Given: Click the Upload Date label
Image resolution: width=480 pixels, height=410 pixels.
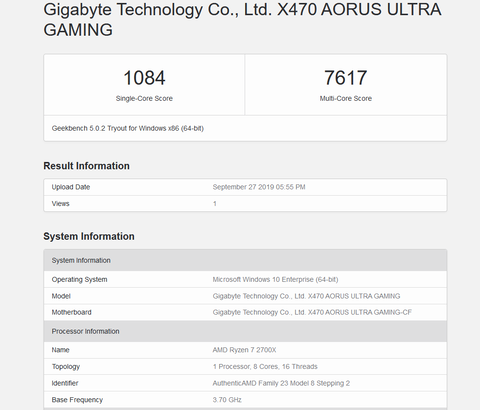Looking at the screenshot, I should 71,187.
